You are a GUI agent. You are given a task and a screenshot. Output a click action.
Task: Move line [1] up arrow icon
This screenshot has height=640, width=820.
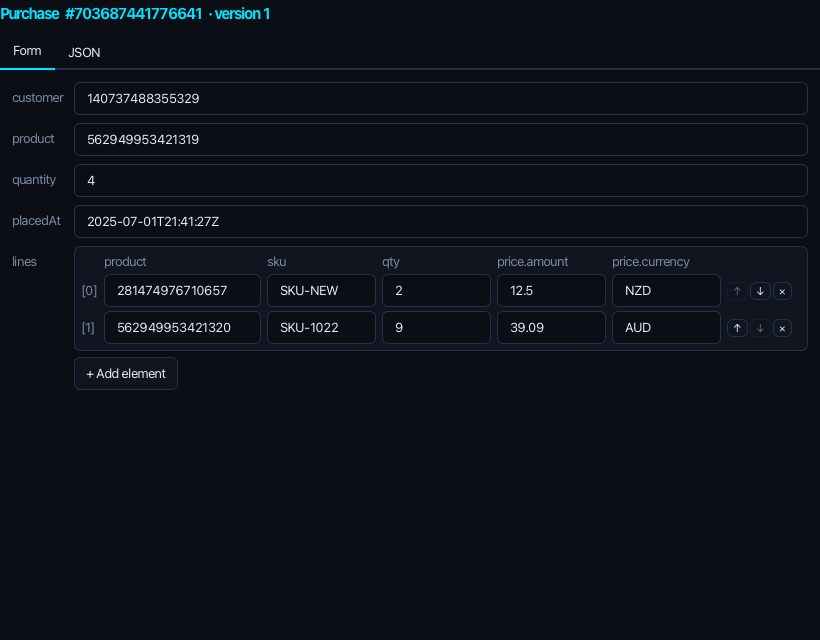(737, 328)
